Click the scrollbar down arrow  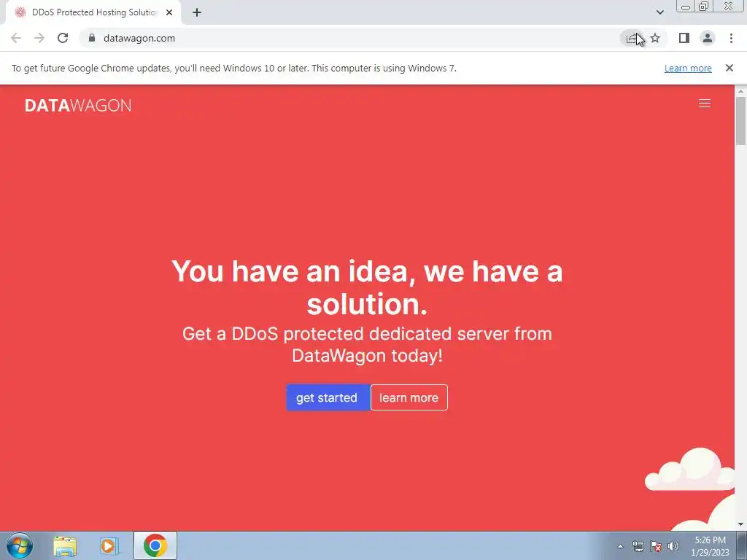740,525
